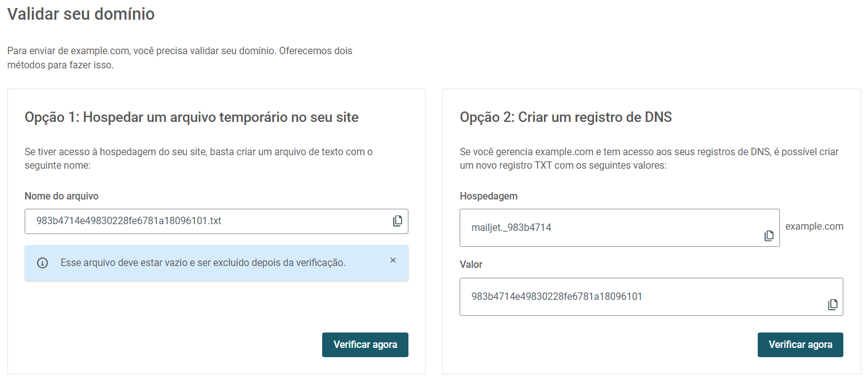
Task: Click the intro paragraph about validating example.com
Action: click(180, 58)
